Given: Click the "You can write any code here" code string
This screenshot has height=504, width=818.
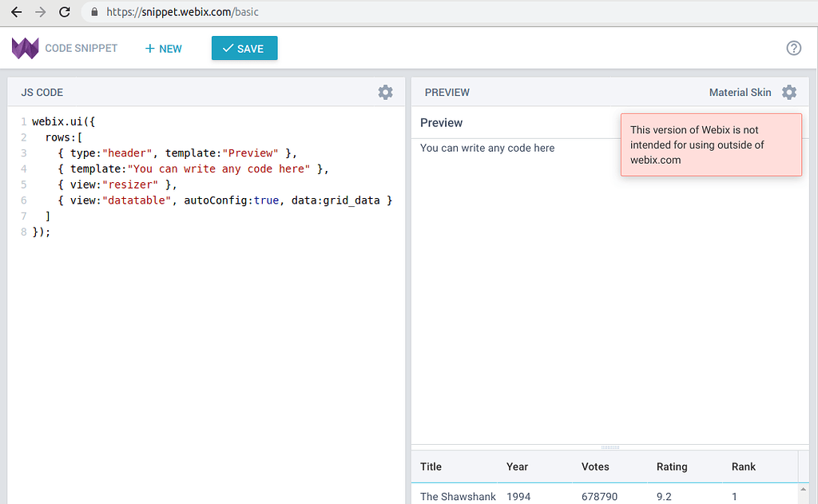Looking at the screenshot, I should pos(219,169).
